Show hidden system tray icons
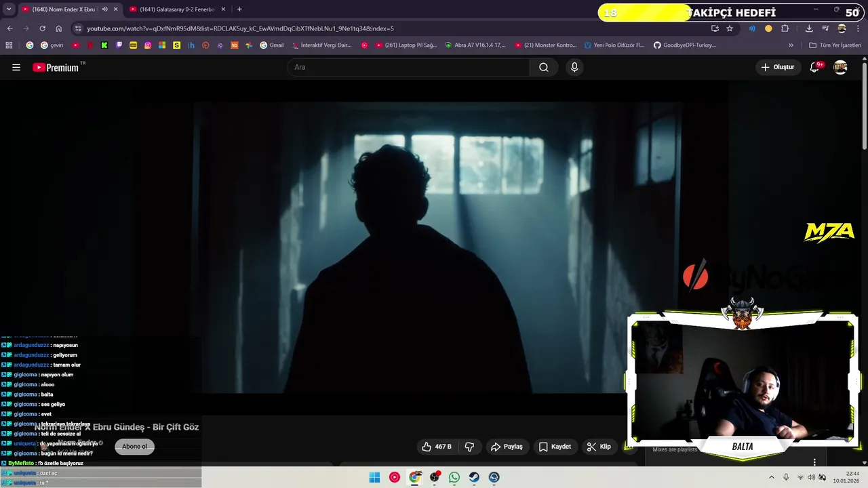Screen dimensions: 868x488 (x=771, y=477)
